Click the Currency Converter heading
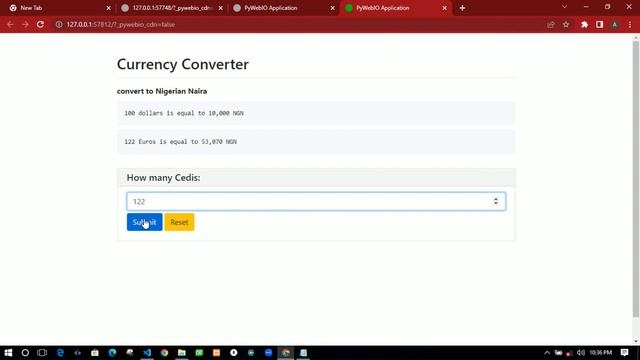Viewport: 640px width, 360px height. pos(183,64)
